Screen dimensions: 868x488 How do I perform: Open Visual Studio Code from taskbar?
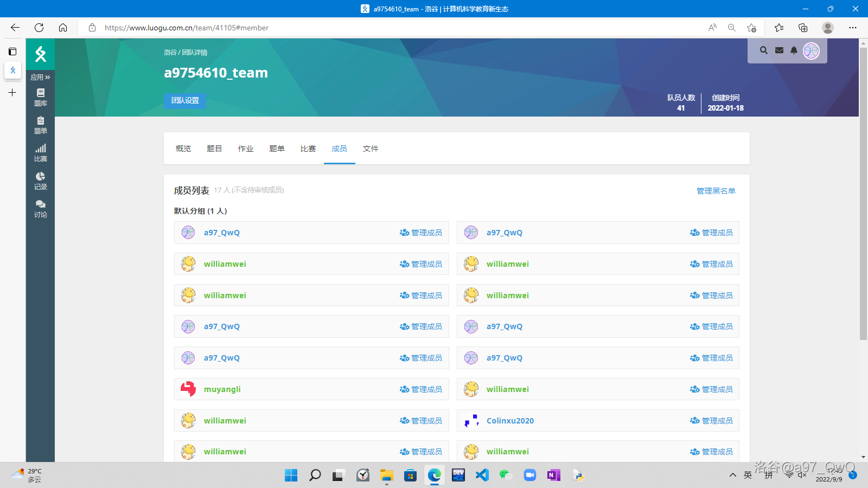tap(482, 476)
